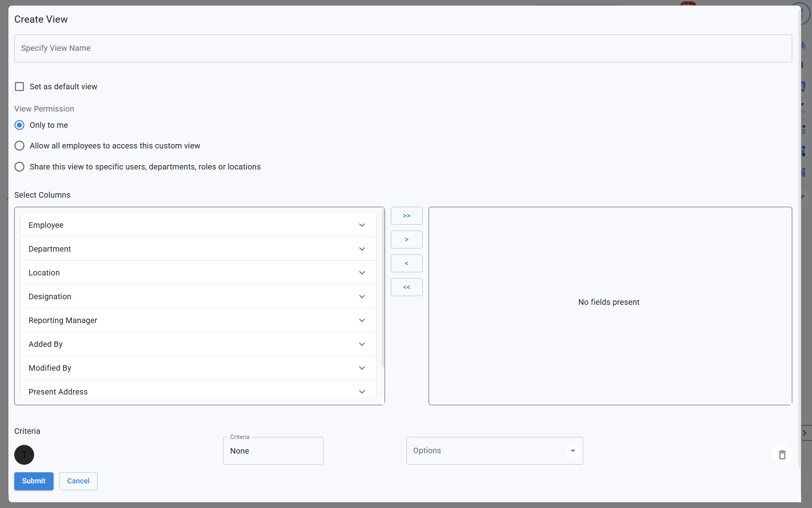
Task: Expand the Employee column group
Action: click(x=362, y=225)
